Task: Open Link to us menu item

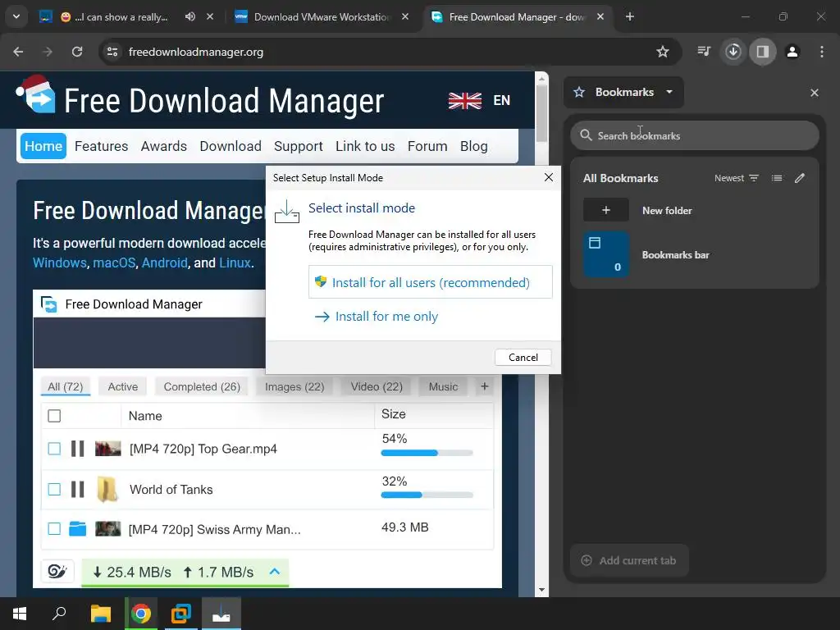Action: pos(365,146)
